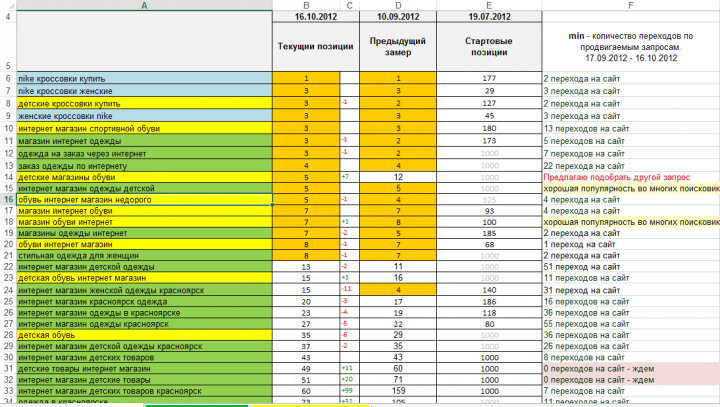The image size is (720, 407).
Task: Click previous measurement value 159
Action: click(398, 391)
